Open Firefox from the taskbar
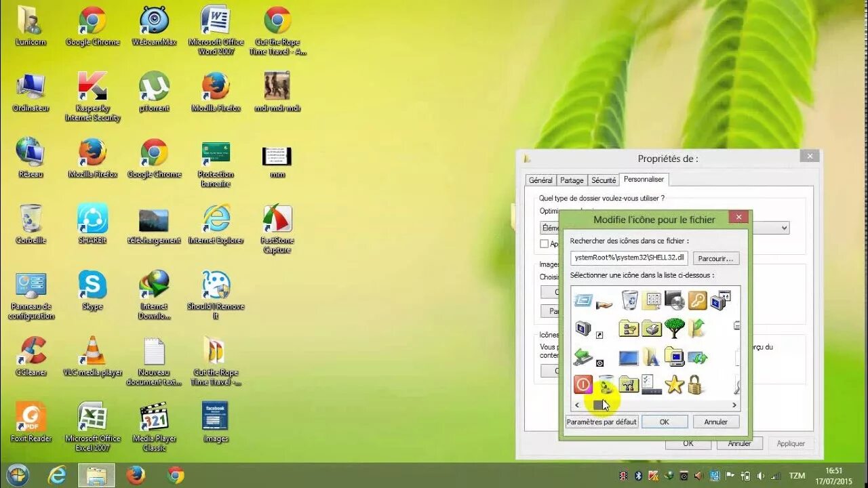 (x=136, y=475)
